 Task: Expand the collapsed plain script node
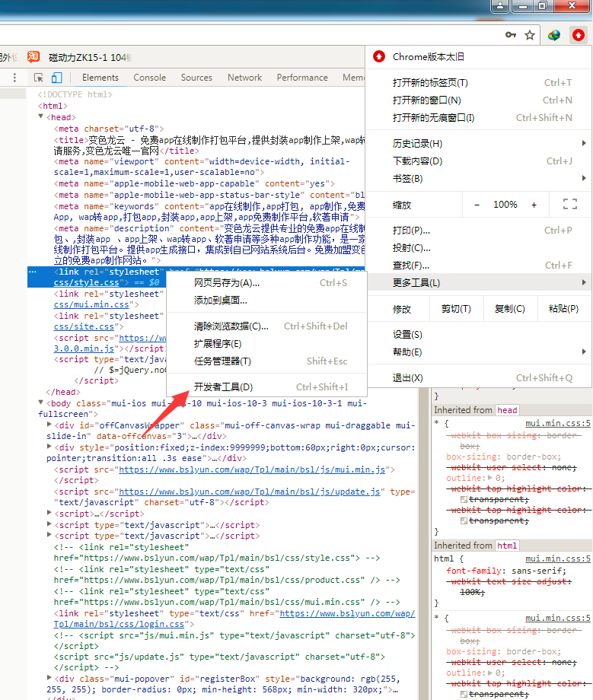coord(49,513)
